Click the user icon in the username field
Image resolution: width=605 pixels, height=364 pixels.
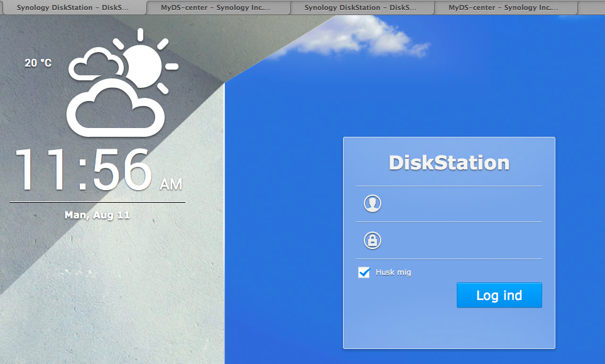pos(373,203)
